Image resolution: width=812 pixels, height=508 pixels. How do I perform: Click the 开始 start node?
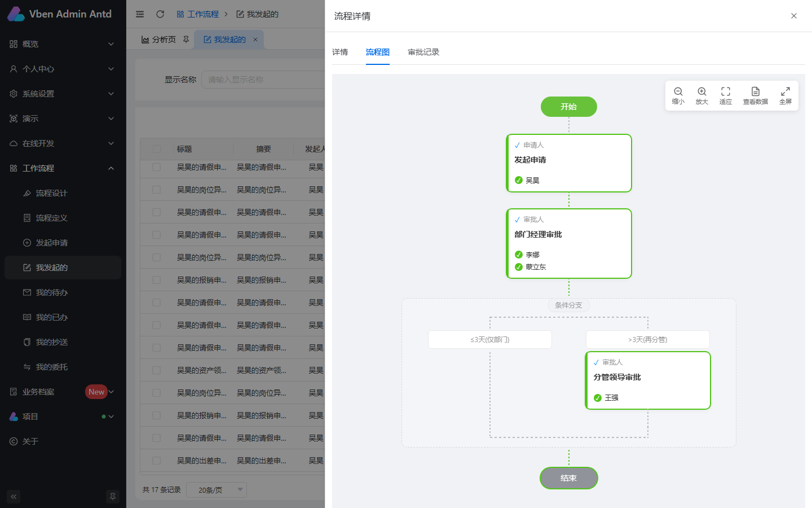click(569, 107)
